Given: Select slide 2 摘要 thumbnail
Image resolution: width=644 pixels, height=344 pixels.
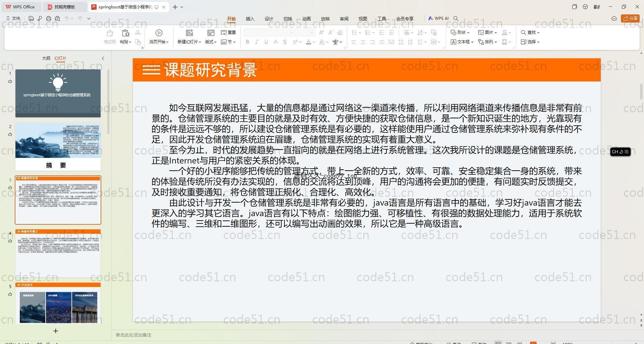Looking at the screenshot, I should (58, 147).
